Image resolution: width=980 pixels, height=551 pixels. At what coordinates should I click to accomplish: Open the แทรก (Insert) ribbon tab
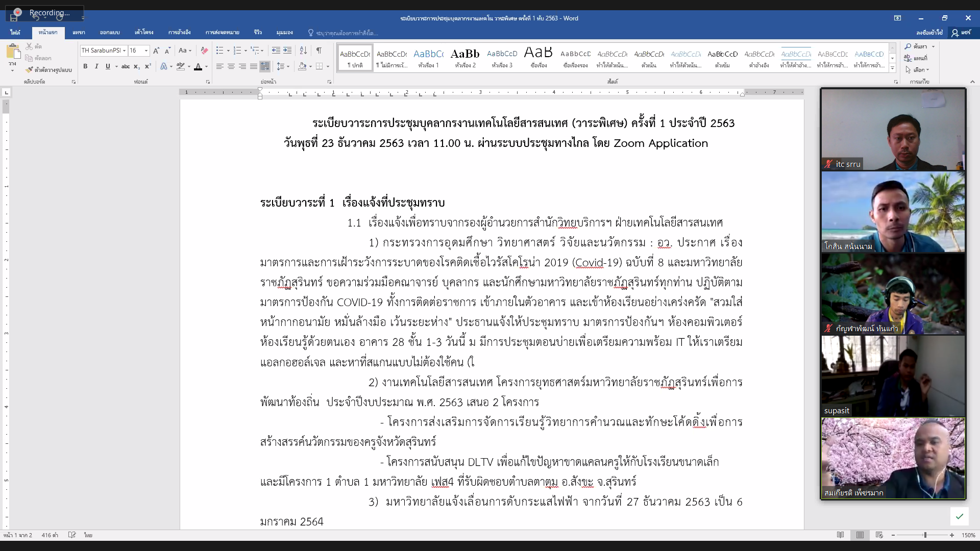(79, 32)
